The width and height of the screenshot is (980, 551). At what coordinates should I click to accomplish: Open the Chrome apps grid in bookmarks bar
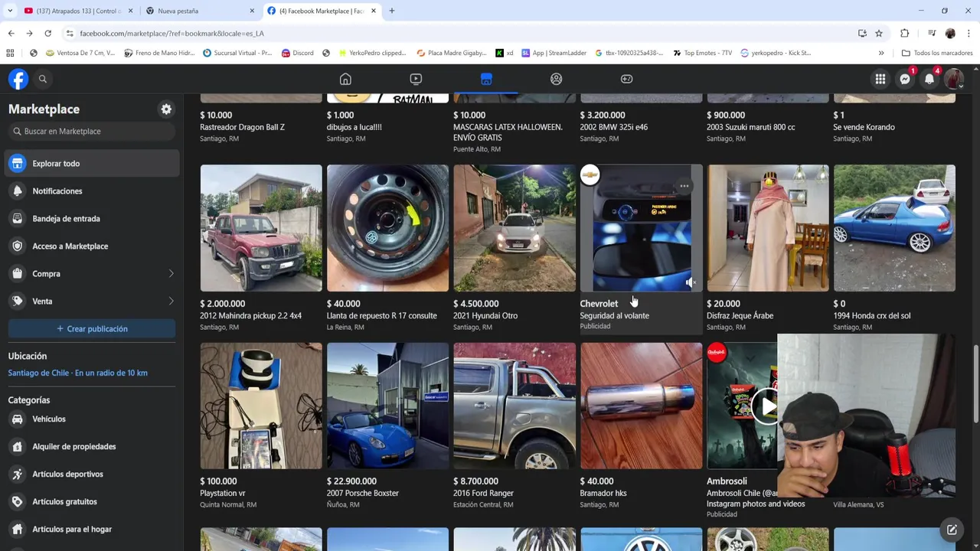pyautogui.click(x=10, y=53)
